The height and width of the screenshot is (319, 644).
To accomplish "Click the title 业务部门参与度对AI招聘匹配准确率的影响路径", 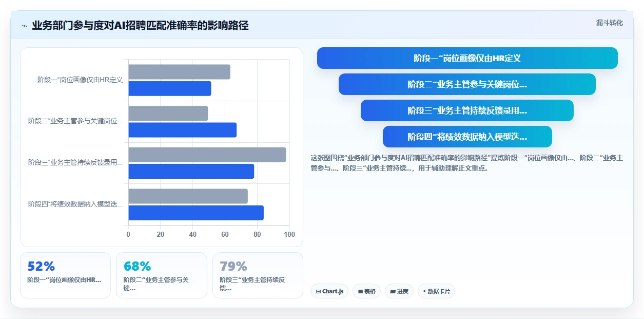I will [140, 26].
